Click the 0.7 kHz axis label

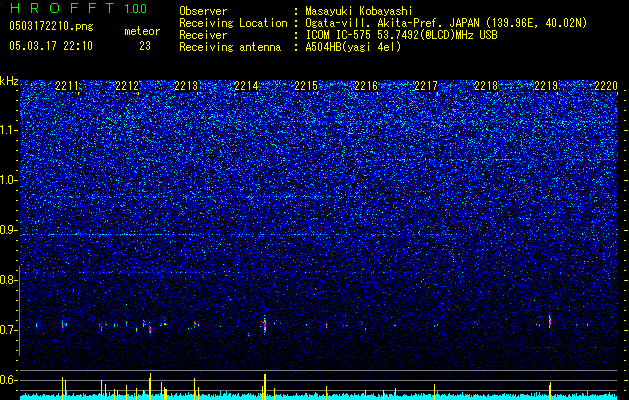[x=9, y=330]
